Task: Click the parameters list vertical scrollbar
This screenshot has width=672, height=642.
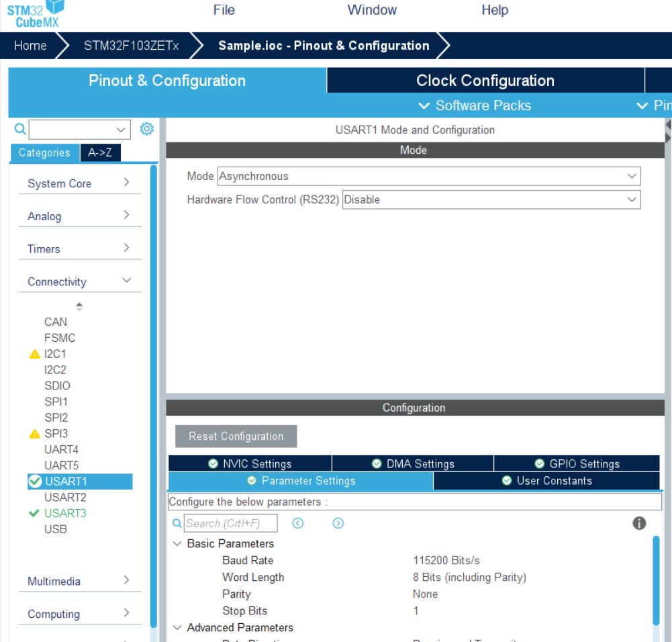Action: (656, 581)
